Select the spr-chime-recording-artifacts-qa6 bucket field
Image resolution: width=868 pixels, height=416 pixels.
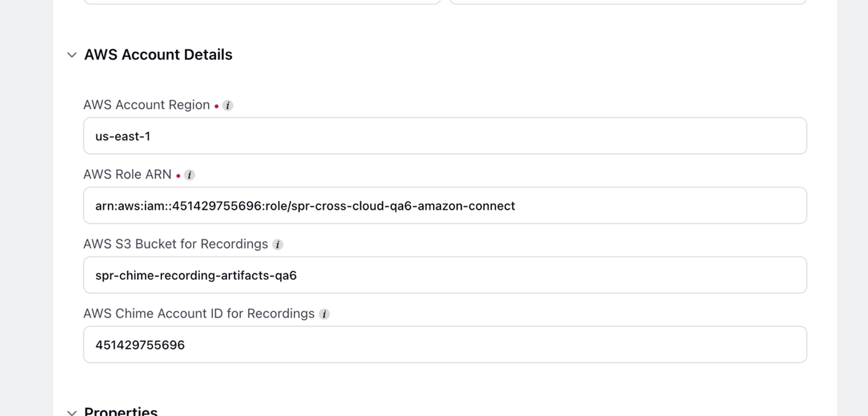click(x=445, y=275)
